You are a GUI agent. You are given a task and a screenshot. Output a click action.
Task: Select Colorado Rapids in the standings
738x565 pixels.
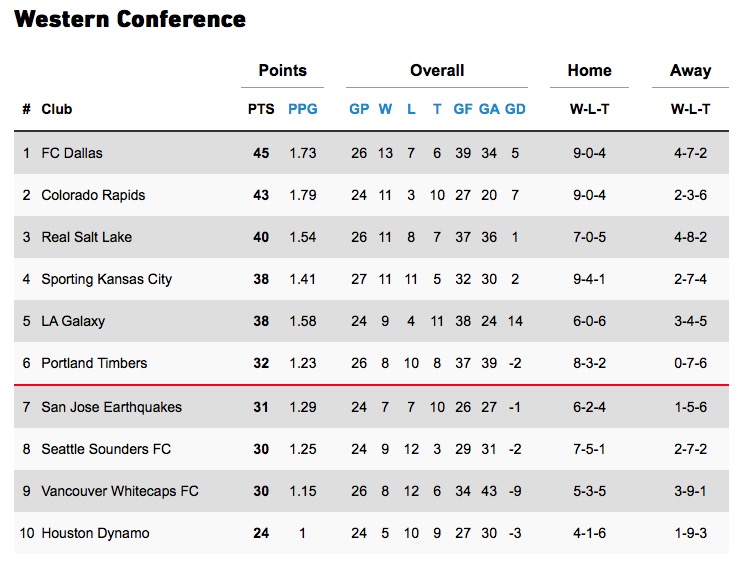click(93, 195)
